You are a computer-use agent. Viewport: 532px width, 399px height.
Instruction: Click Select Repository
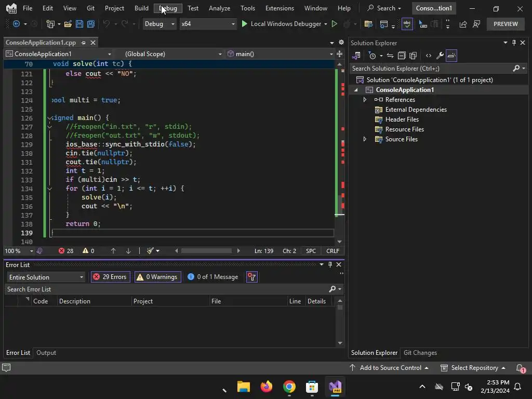[x=473, y=368]
